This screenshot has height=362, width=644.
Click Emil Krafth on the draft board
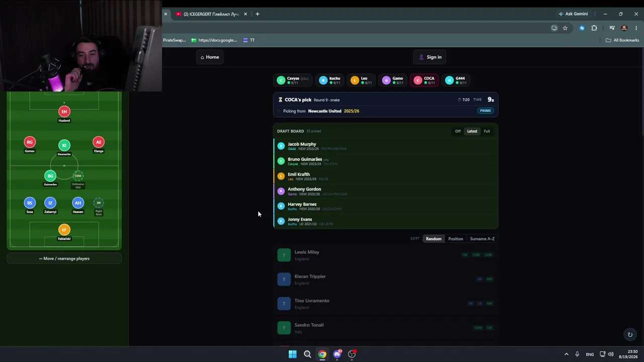(x=385, y=176)
